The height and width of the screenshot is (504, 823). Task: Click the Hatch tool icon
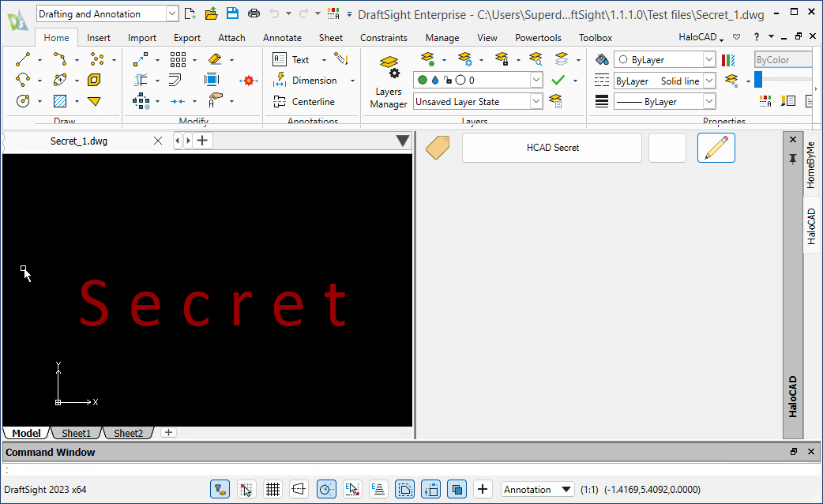(x=59, y=101)
